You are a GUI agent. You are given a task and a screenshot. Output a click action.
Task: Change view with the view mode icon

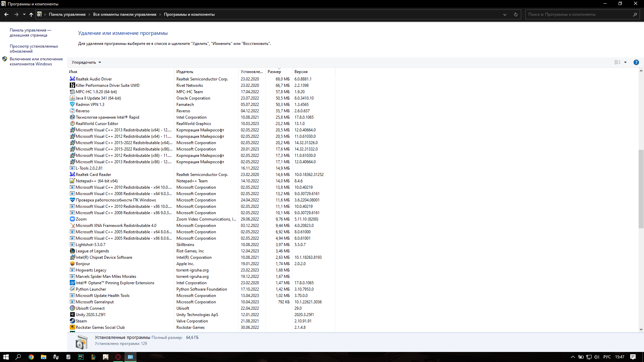click(x=618, y=62)
